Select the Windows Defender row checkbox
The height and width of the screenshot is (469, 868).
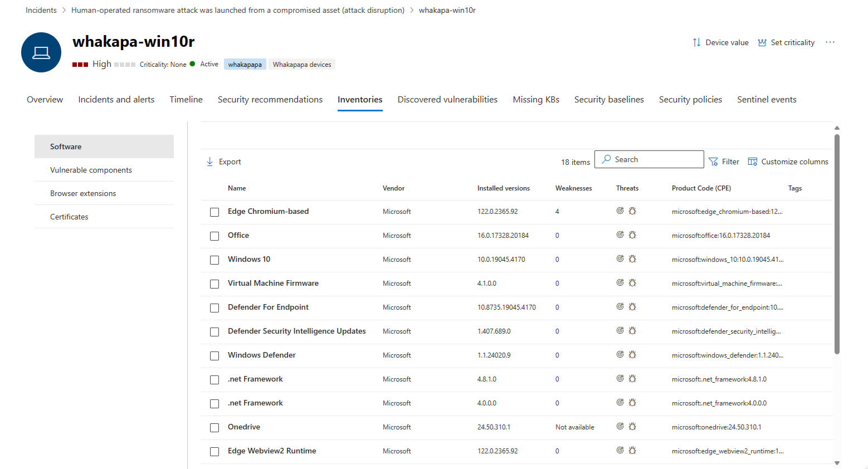tap(214, 356)
